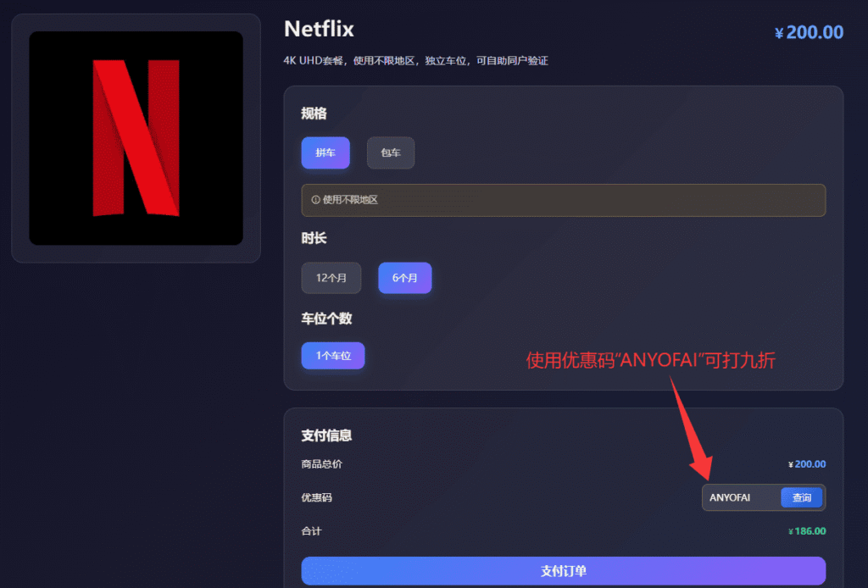
Task: Click the Netflix logo image
Action: (x=136, y=136)
